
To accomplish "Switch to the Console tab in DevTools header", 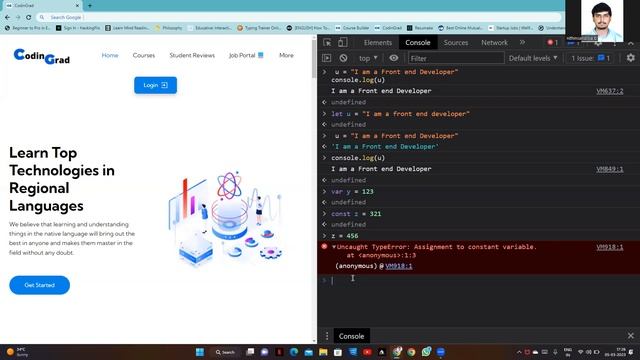I will 418,42.
